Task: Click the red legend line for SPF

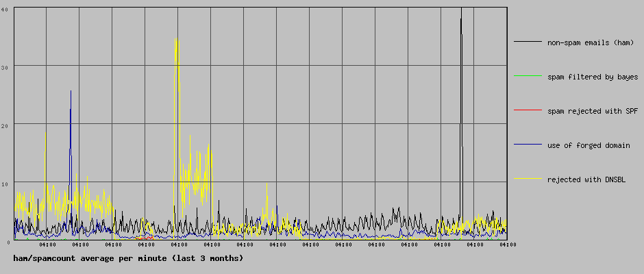Action: pyautogui.click(x=528, y=110)
